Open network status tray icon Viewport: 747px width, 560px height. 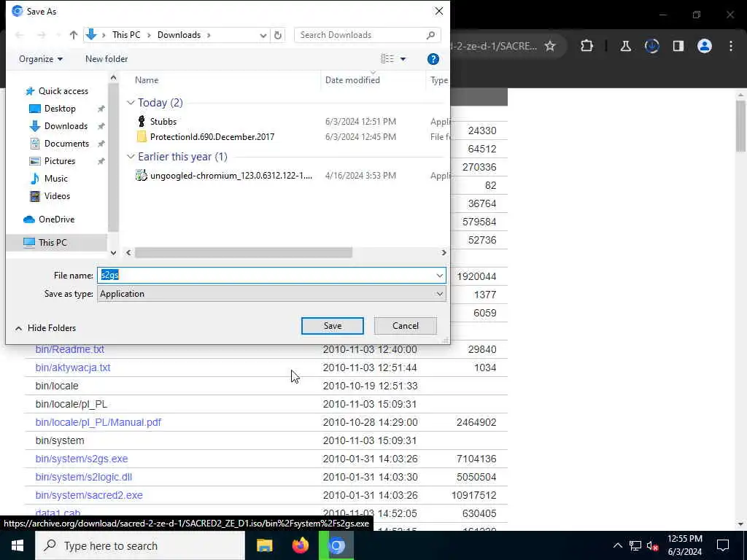coord(635,545)
